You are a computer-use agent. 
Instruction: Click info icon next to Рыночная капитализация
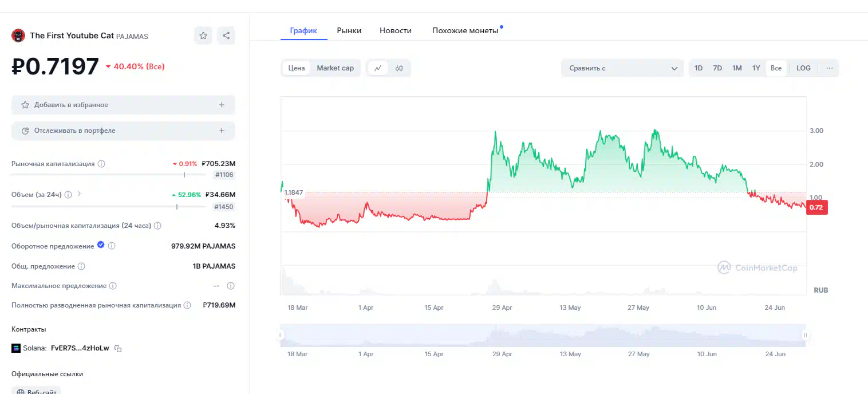point(101,164)
